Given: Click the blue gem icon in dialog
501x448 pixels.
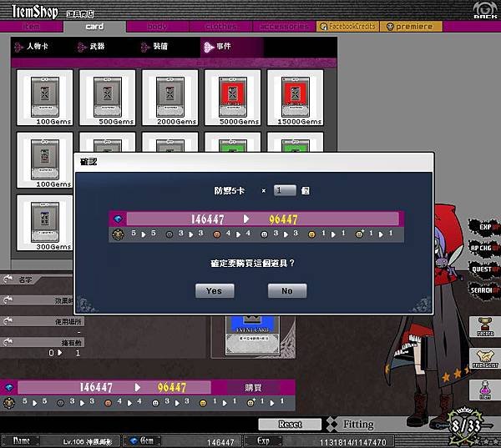Looking at the screenshot, I should click(119, 219).
